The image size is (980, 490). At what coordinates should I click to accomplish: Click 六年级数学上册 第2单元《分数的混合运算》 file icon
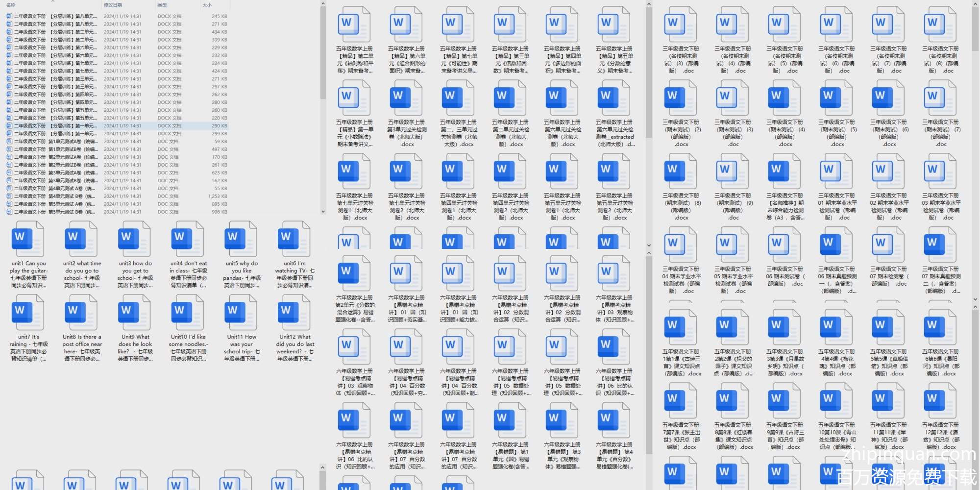click(x=355, y=273)
